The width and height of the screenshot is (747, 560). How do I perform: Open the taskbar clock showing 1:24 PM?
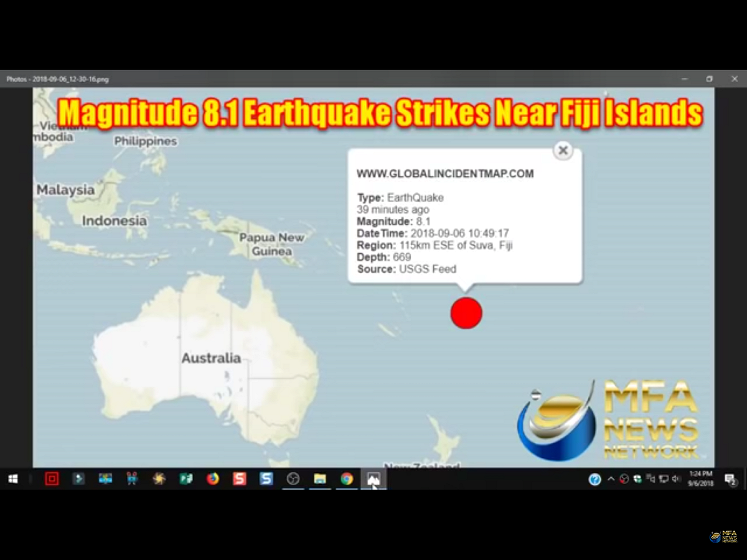(x=701, y=478)
